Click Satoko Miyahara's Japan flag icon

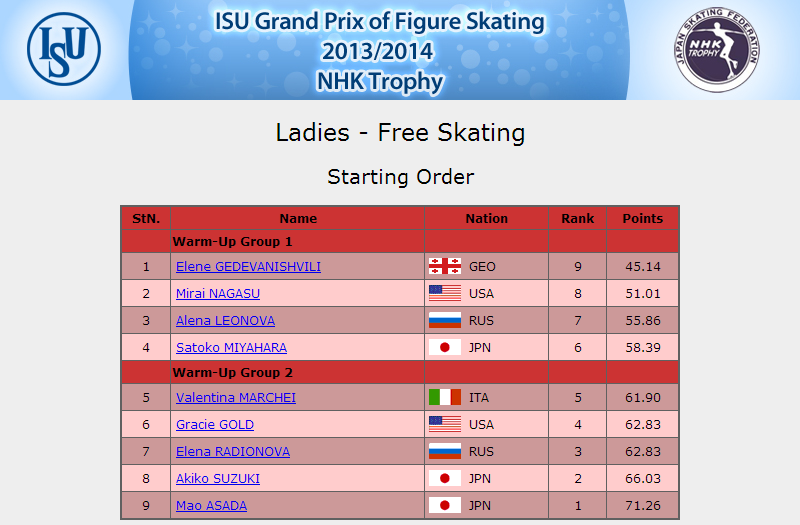coord(445,347)
